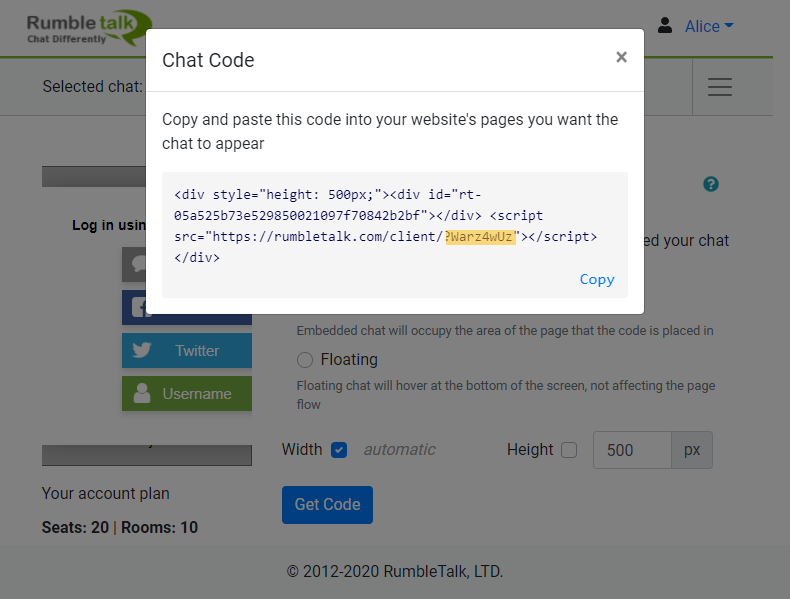Image resolution: width=790 pixels, height=599 pixels.
Task: Click the height value field showing 500
Action: (x=631, y=450)
